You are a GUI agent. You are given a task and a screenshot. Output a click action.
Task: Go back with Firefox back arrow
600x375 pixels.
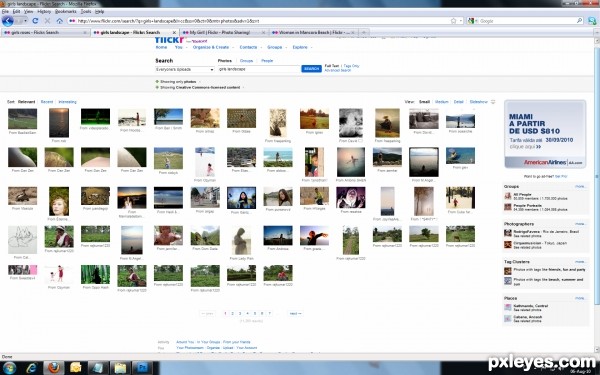click(7, 21)
